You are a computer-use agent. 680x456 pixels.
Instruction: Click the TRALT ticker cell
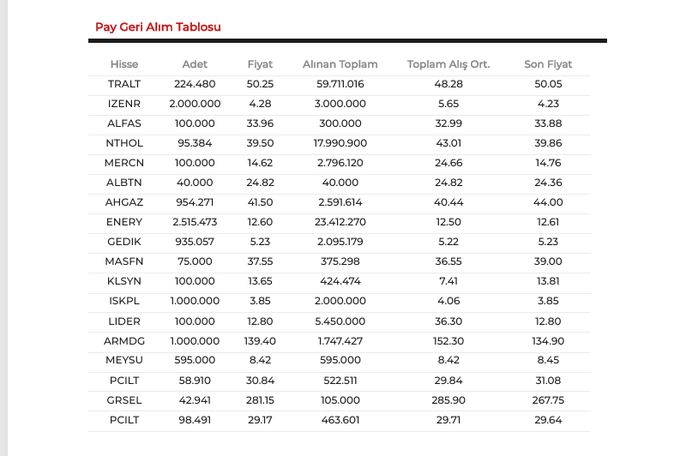click(x=124, y=84)
